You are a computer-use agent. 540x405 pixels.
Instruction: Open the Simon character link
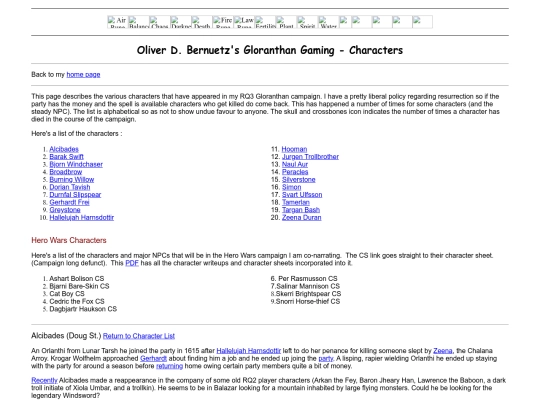291,187
